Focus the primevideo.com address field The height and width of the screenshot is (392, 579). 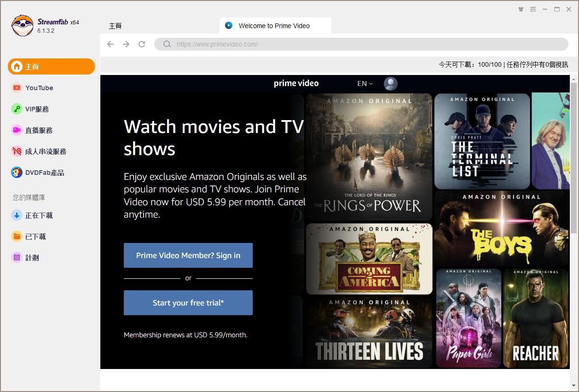[361, 44]
